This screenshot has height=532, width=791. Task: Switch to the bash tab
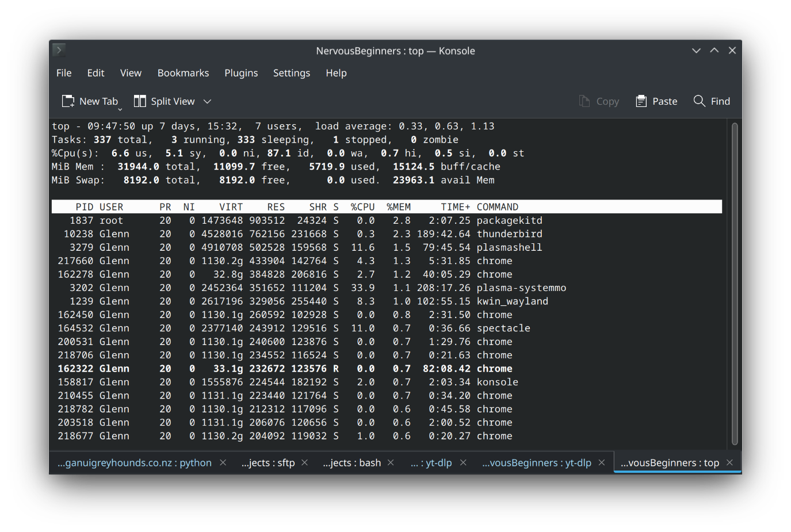(352, 463)
